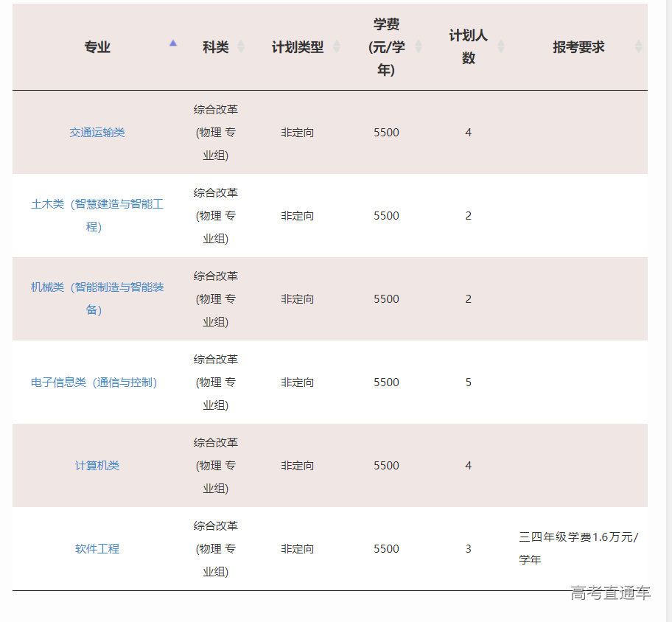This screenshot has width=672, height=622.
Task: Click the 高考直通车 watermark text
Action: [x=610, y=593]
